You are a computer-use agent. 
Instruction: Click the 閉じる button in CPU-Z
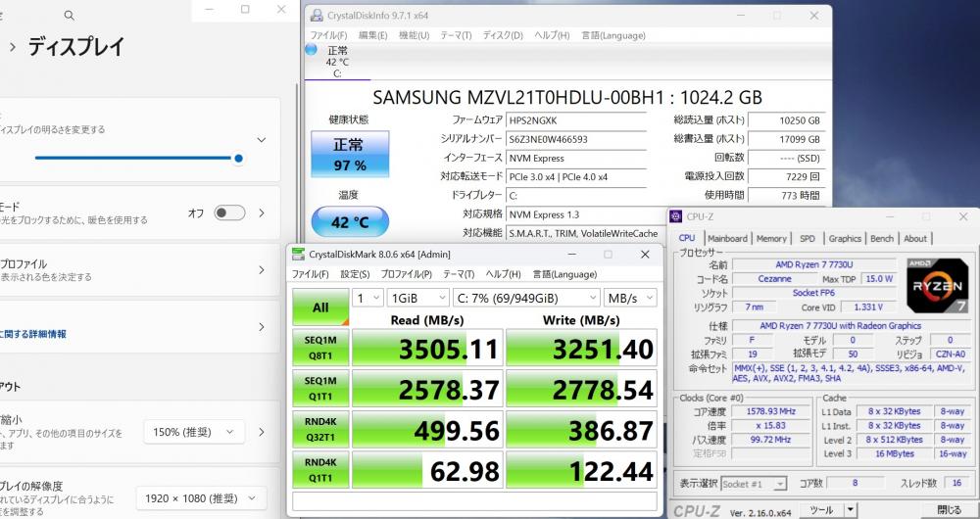950,510
